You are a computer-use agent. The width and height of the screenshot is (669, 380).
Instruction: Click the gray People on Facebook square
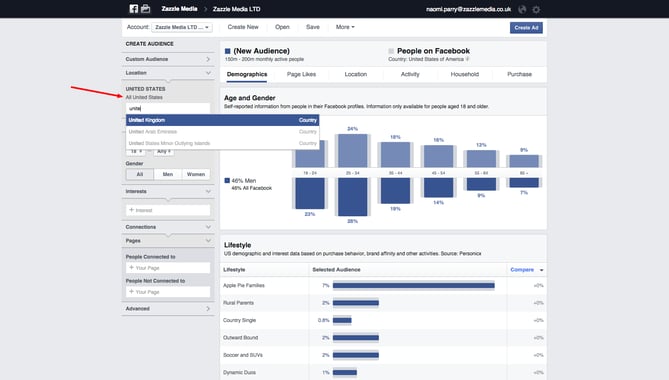point(391,51)
